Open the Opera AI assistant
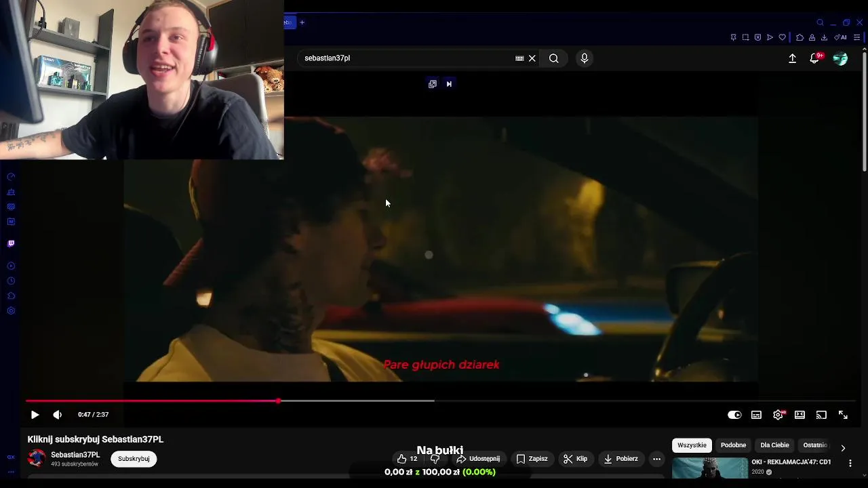The width and height of the screenshot is (868, 488). 840,37
